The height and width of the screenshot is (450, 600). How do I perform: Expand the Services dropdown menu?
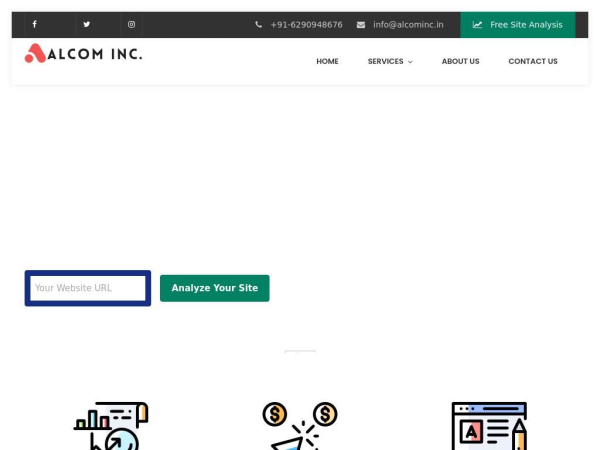389,61
